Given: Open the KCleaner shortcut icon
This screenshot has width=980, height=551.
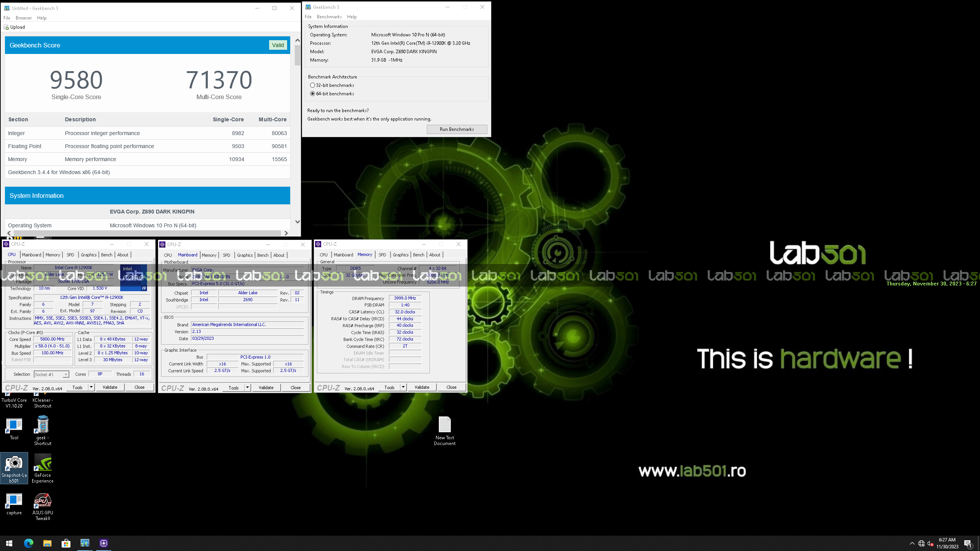Looking at the screenshot, I should click(x=42, y=400).
